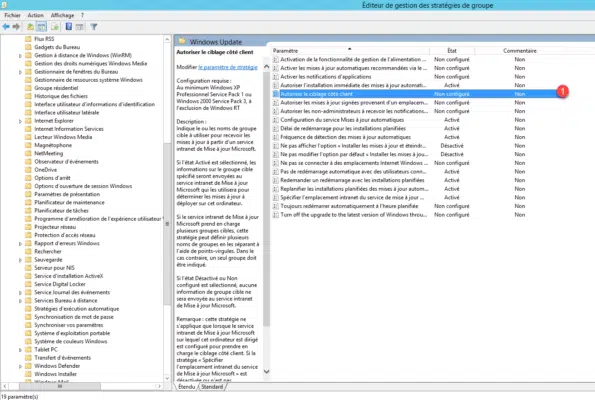Toggle the action pane toolbar icon

coord(79,27)
